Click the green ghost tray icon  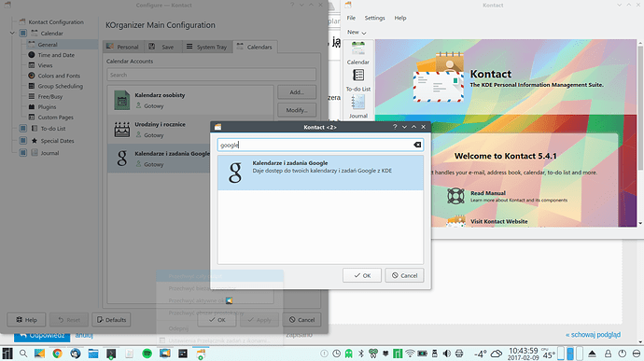[x=348, y=354]
